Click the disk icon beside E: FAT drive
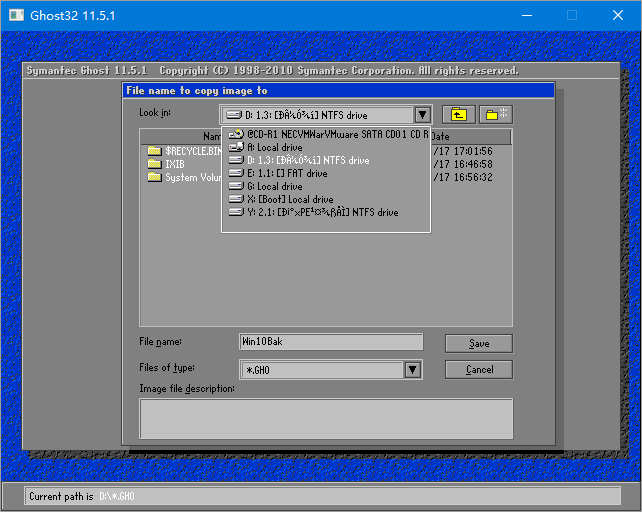 pyautogui.click(x=236, y=173)
